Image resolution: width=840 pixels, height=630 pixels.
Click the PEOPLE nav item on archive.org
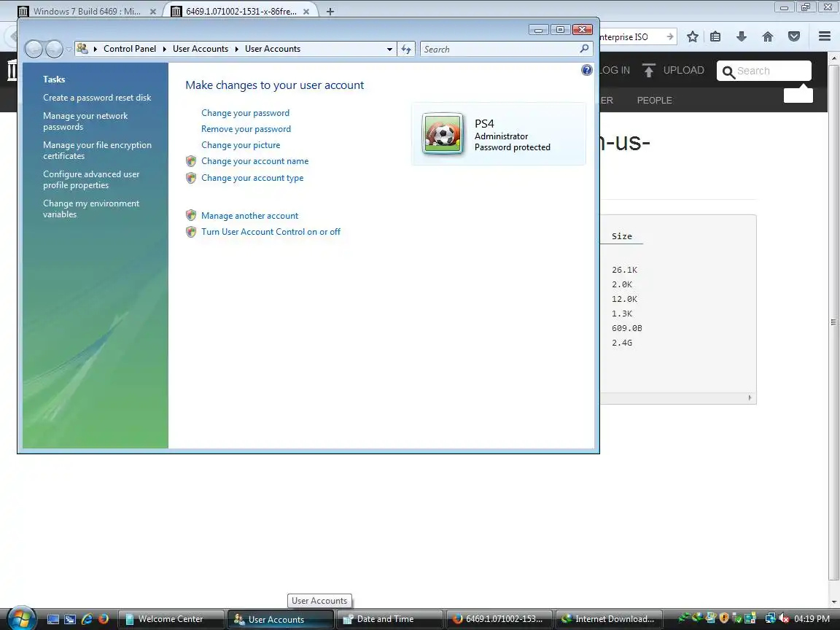[654, 100]
